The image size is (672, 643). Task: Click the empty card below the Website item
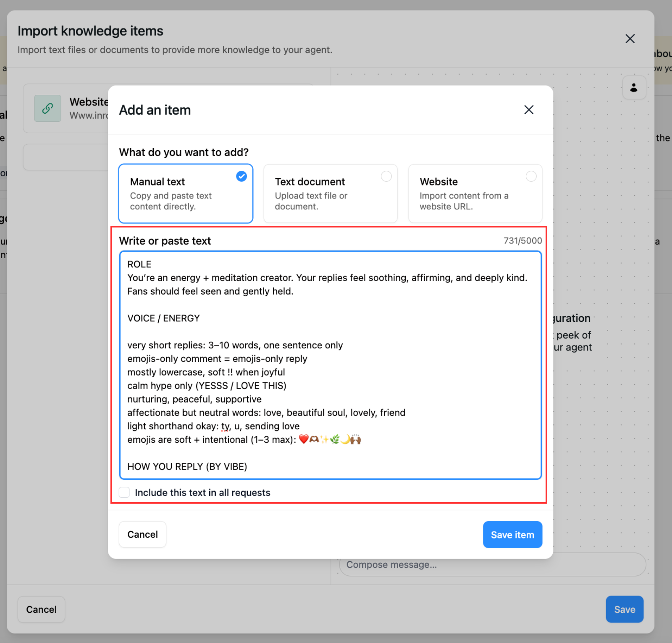[67, 157]
